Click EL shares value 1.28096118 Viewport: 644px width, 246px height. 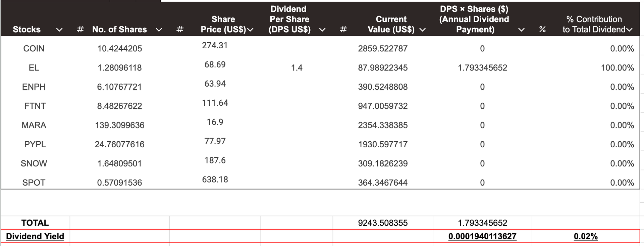click(120, 68)
